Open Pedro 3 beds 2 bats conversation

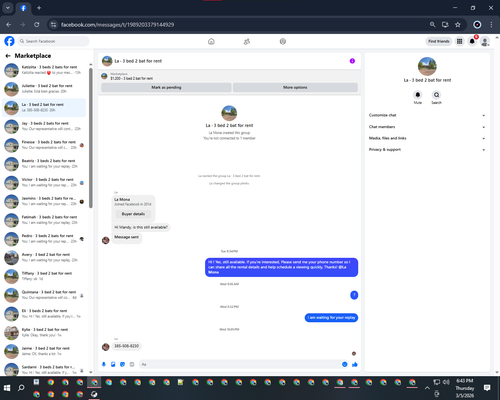coord(44,239)
